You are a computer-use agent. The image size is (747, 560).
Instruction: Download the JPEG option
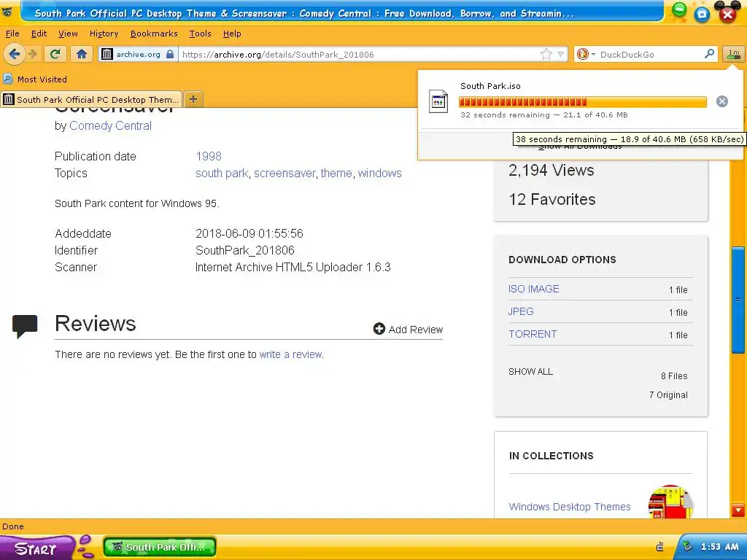pos(521,311)
